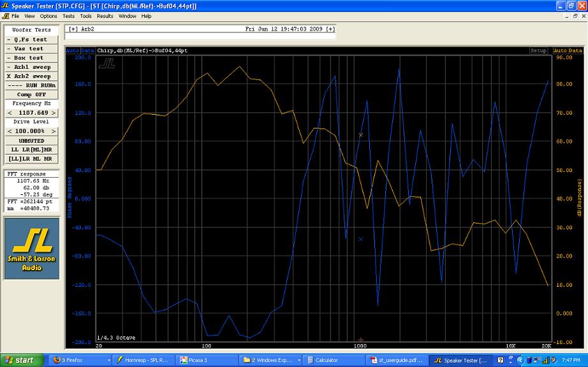
Task: Open the Windows start menu
Action: pyautogui.click(x=21, y=360)
